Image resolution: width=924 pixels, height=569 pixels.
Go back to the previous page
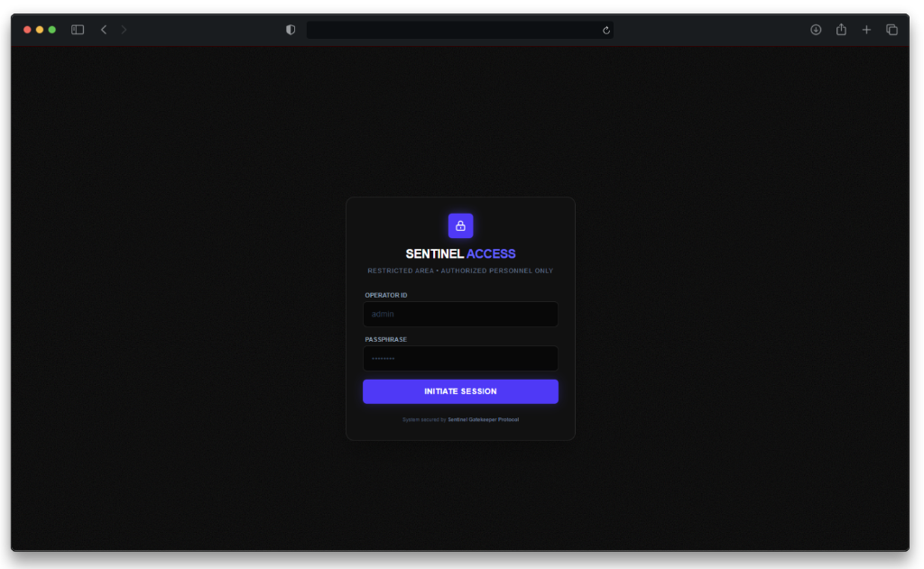[104, 30]
